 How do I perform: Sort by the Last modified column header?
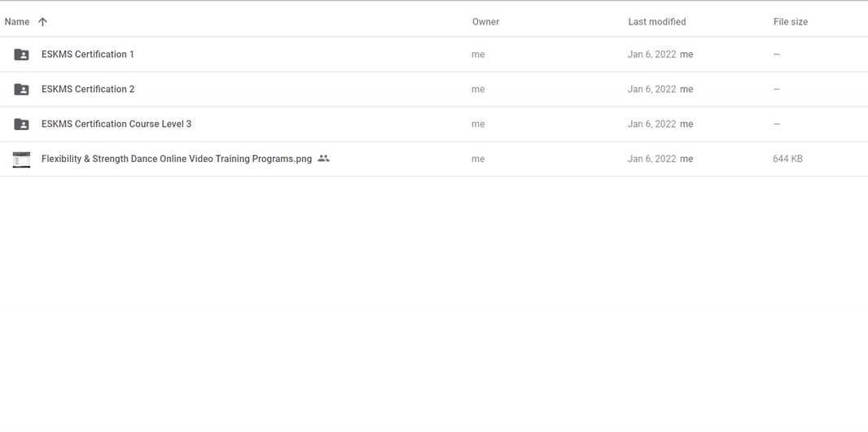[x=656, y=22]
